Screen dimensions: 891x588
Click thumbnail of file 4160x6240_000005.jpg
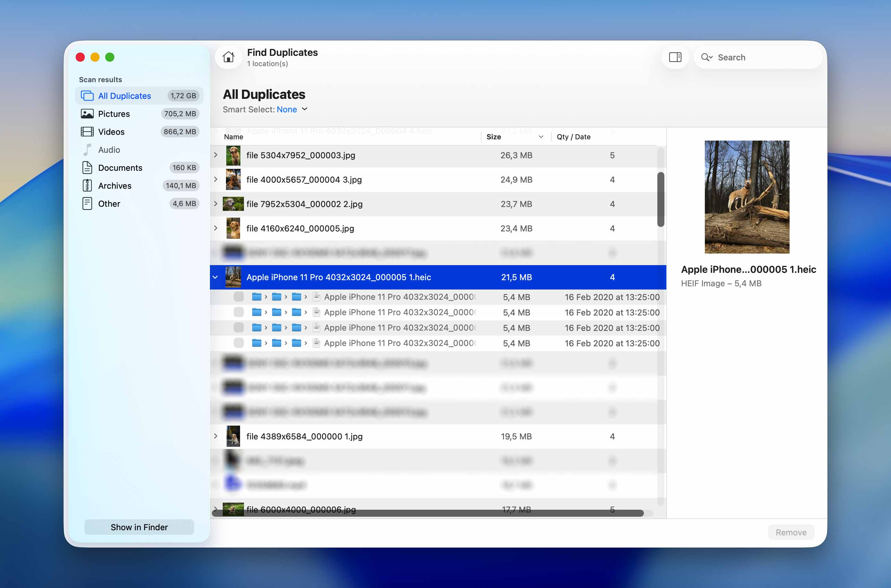coord(233,229)
